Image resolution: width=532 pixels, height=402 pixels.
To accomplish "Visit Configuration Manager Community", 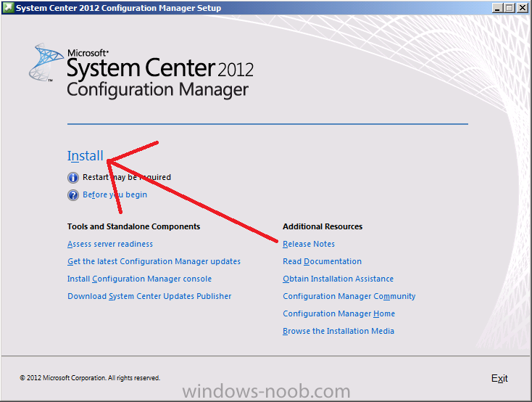I will point(349,296).
